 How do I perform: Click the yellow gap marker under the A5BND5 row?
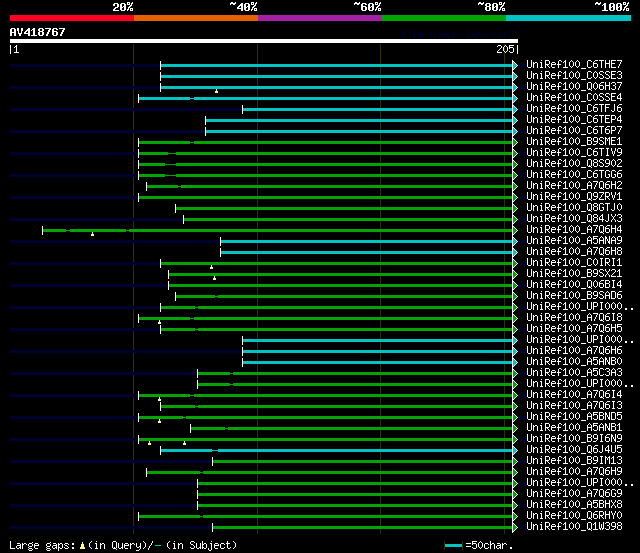(160, 421)
